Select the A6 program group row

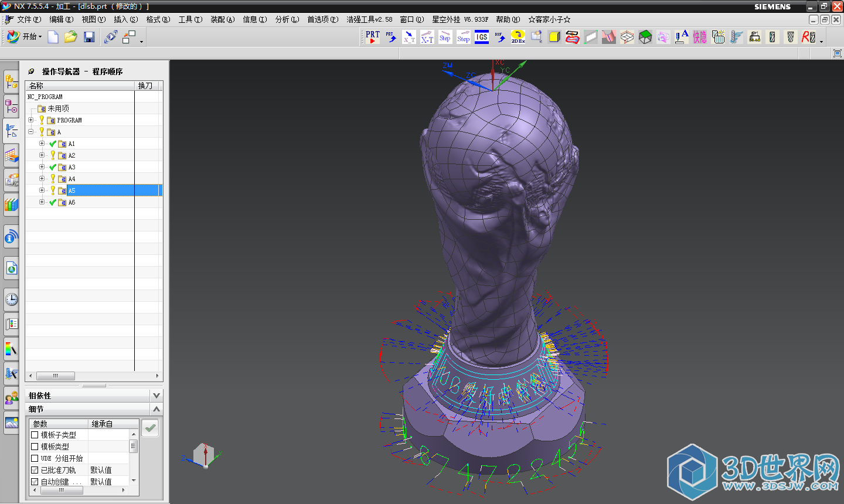click(94, 202)
